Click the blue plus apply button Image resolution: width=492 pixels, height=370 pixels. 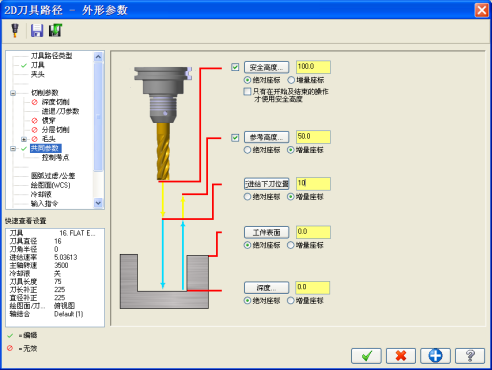click(435, 356)
